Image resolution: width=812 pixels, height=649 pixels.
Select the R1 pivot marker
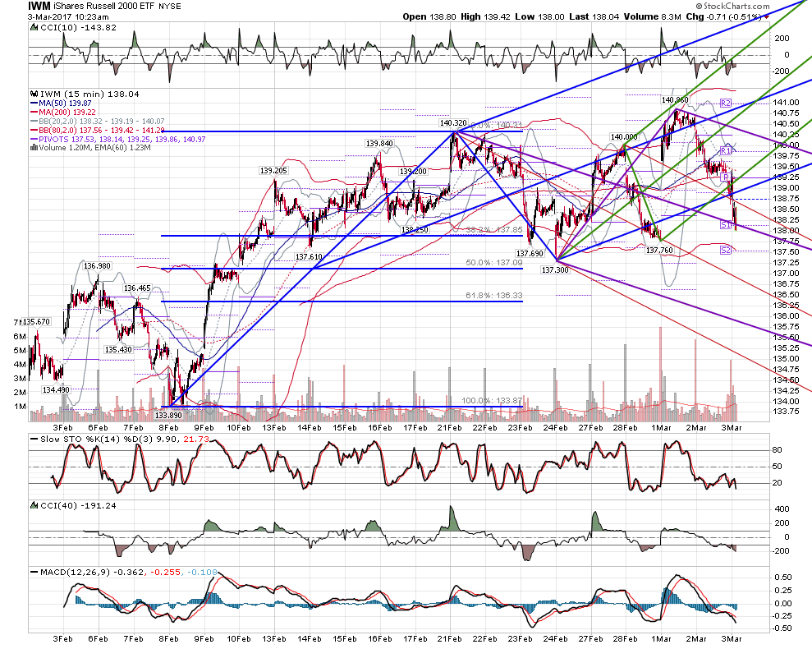[x=726, y=151]
